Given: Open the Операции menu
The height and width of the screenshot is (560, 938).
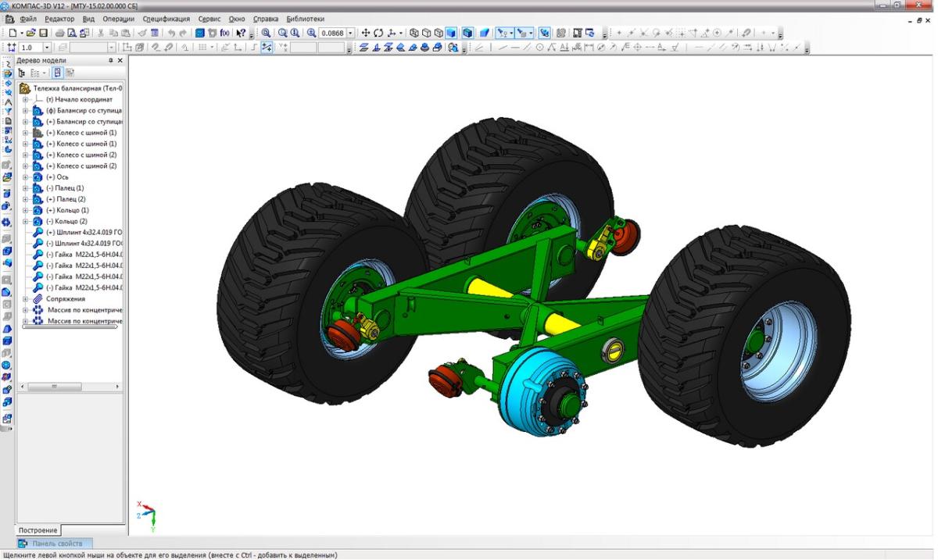Looking at the screenshot, I should 118,19.
